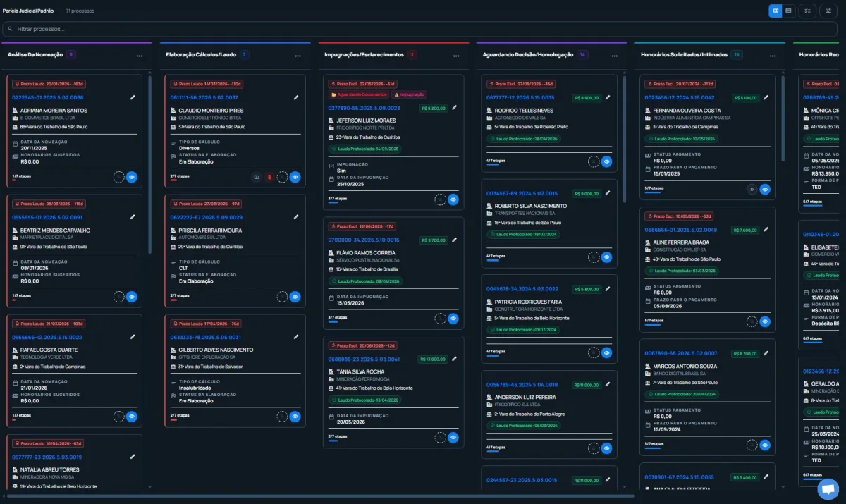
Task: Edit Aline Ferreira Braga card with pencil
Action: (x=766, y=229)
